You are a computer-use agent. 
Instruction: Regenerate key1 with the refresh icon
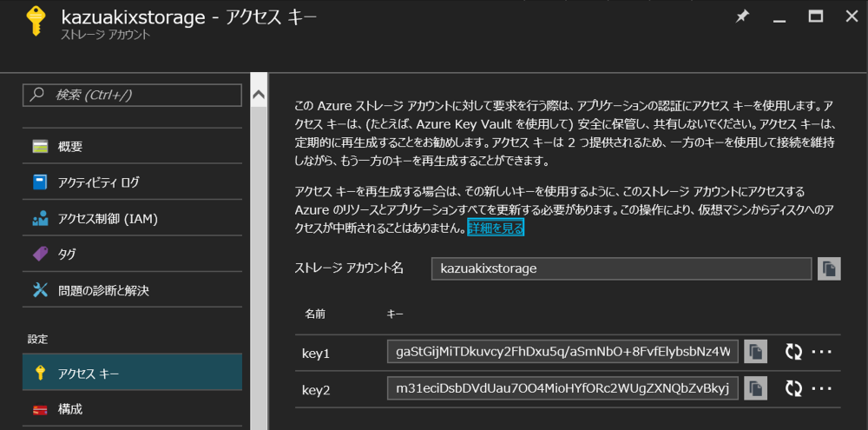[x=794, y=351]
